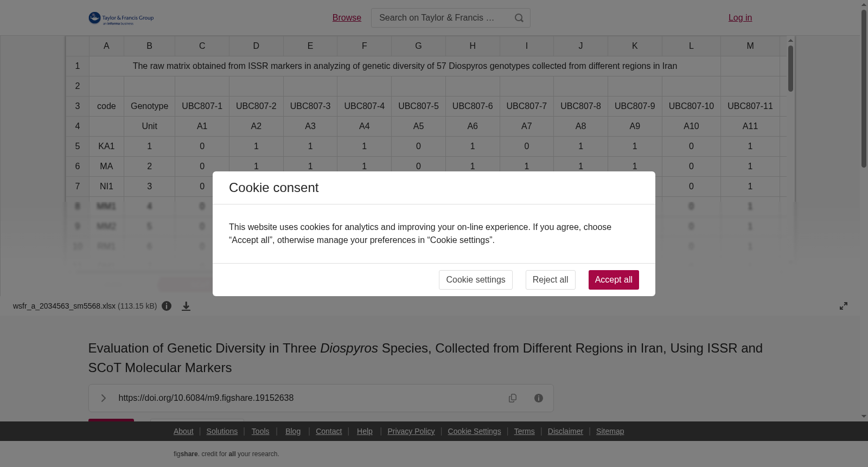Expand the DOI citation chevron
The height and width of the screenshot is (467, 868).
tap(104, 398)
